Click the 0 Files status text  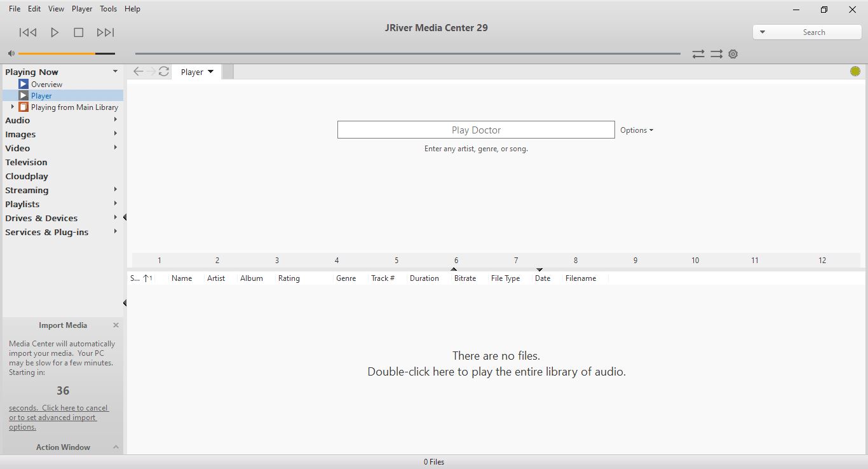point(434,462)
